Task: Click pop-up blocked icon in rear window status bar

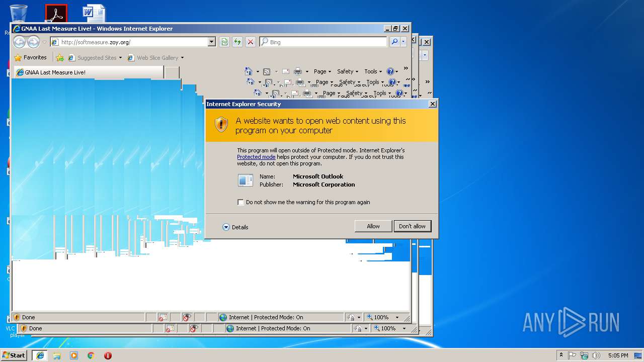Action: click(170, 328)
